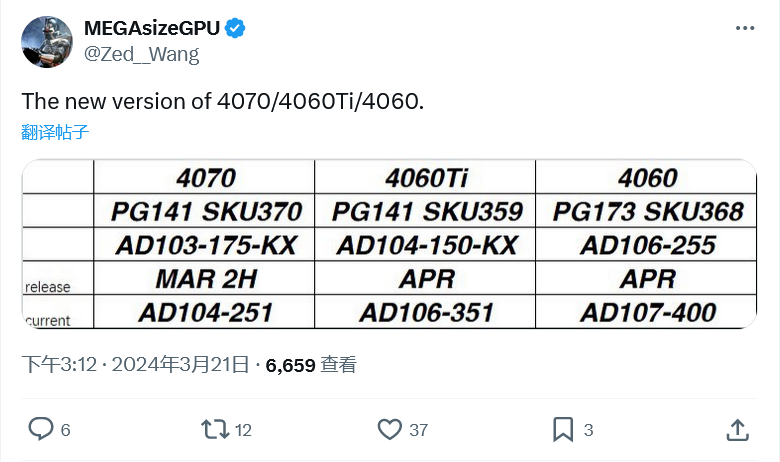This screenshot has width=780, height=462.
Task: Click the 4070 header cell in the image
Action: pyautogui.click(x=204, y=178)
